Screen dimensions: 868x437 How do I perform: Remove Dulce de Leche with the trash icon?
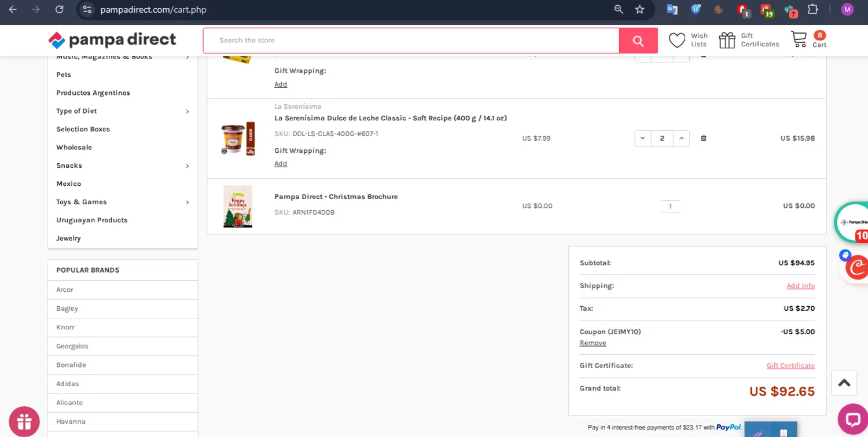click(x=704, y=138)
